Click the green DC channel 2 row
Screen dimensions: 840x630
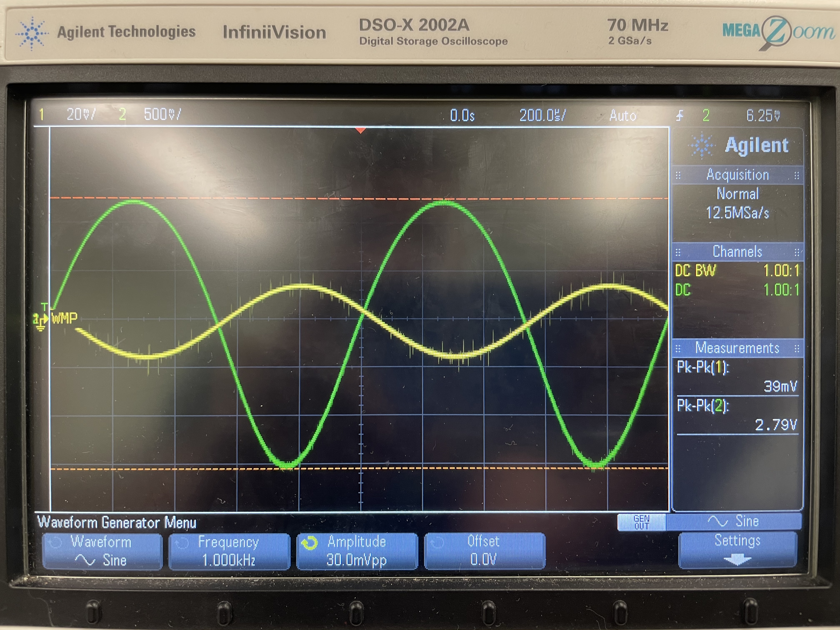737,290
